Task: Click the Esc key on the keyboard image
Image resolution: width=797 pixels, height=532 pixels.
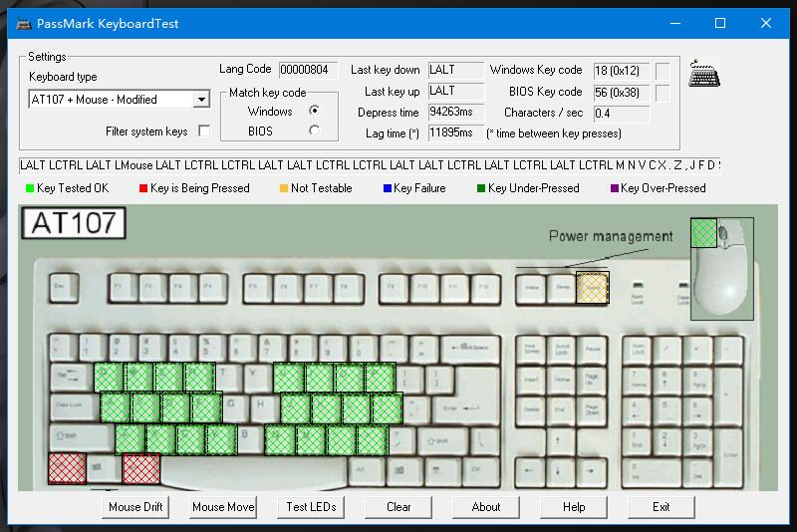Action: [64, 288]
